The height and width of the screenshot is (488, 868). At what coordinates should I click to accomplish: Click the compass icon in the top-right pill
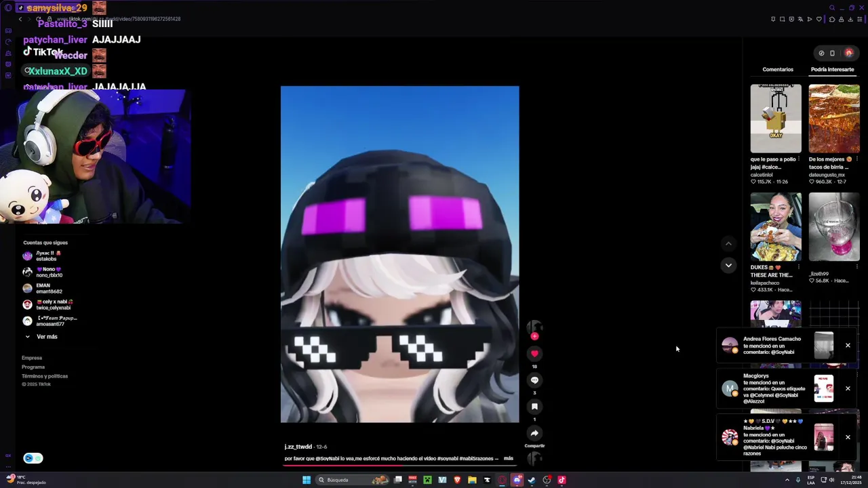(821, 53)
